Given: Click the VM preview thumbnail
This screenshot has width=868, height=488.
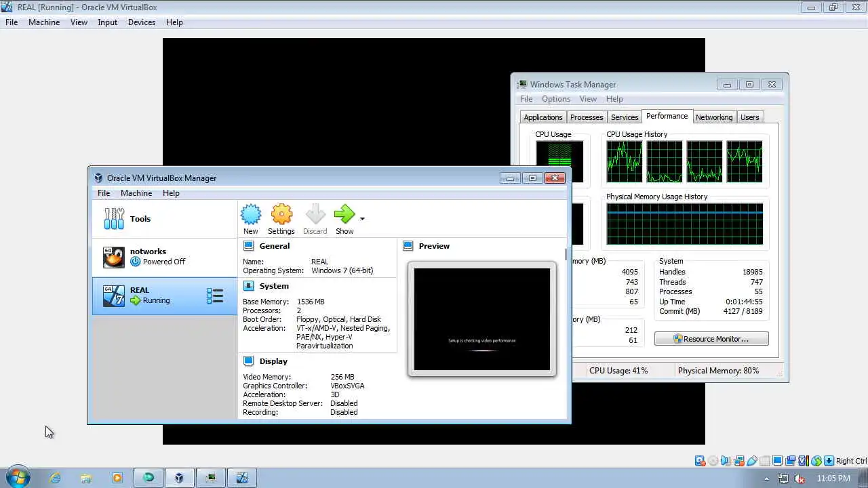Looking at the screenshot, I should [481, 319].
